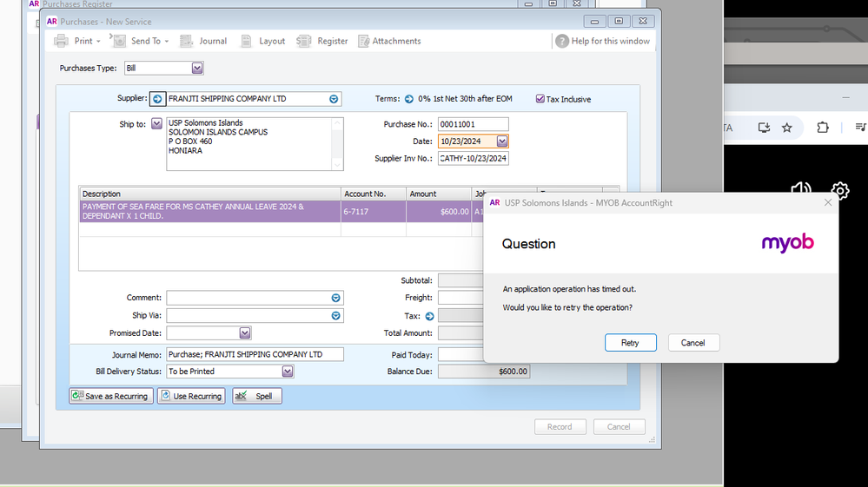Viewport: 868px width, 487px height.
Task: Click the Journal Memo text field
Action: pos(255,354)
